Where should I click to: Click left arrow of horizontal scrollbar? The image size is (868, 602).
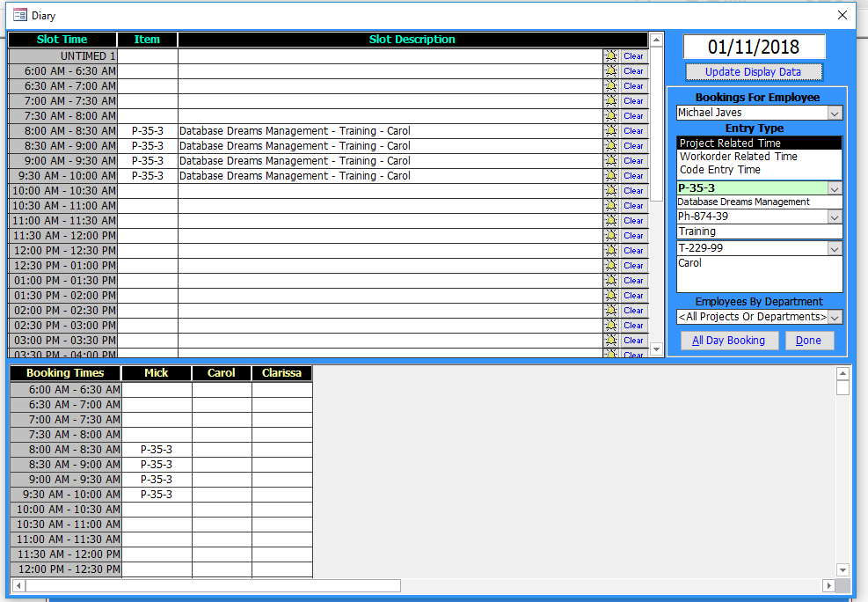(18, 585)
